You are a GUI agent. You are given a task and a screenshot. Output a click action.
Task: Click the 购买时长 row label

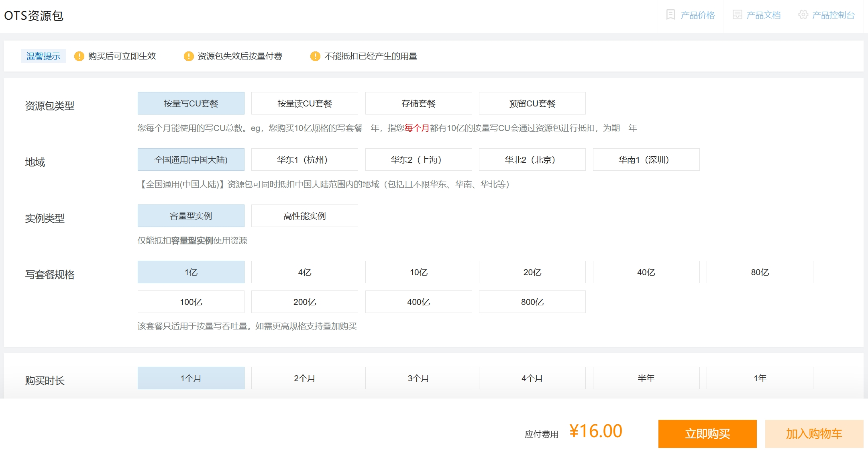(45, 380)
